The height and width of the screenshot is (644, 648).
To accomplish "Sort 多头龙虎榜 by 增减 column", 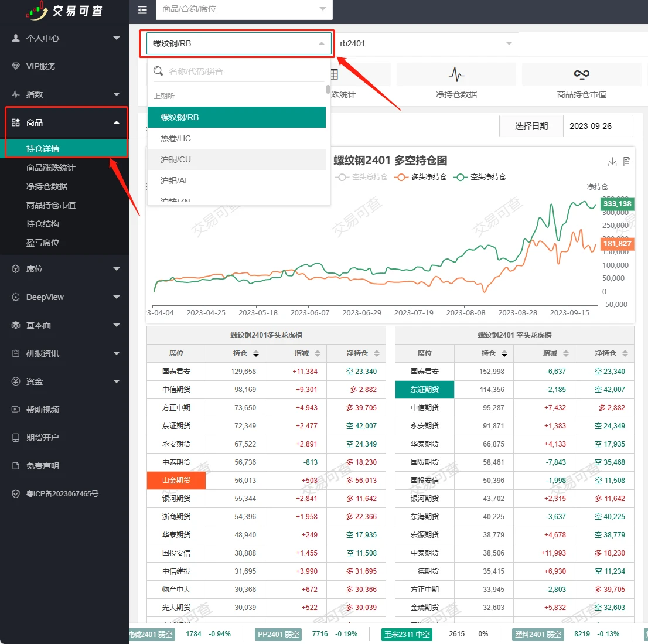I will coord(318,353).
